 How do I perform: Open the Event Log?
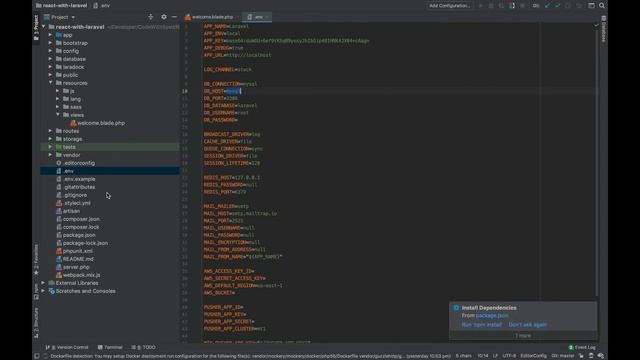click(582, 347)
